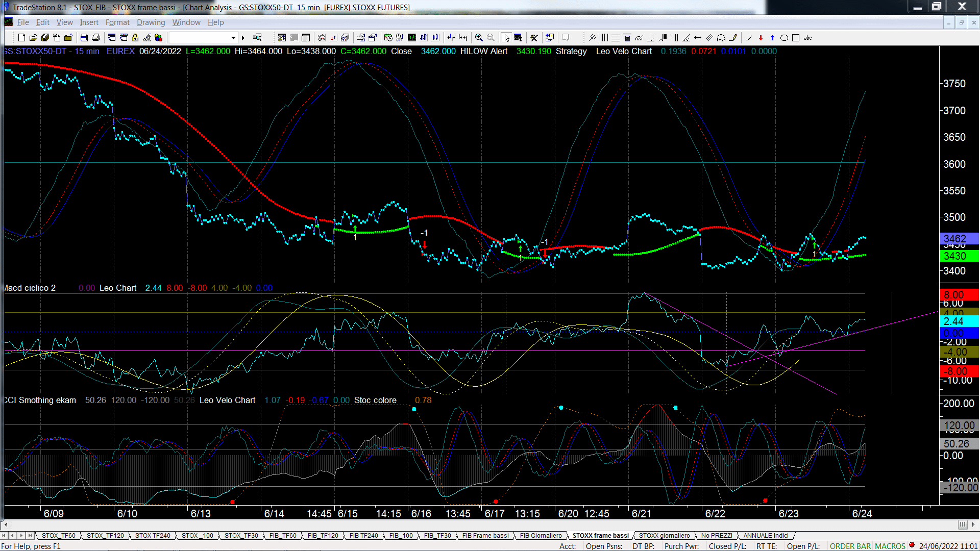The width and height of the screenshot is (980, 551).
Task: Select the rectangle drawing tool
Action: pyautogui.click(x=795, y=38)
